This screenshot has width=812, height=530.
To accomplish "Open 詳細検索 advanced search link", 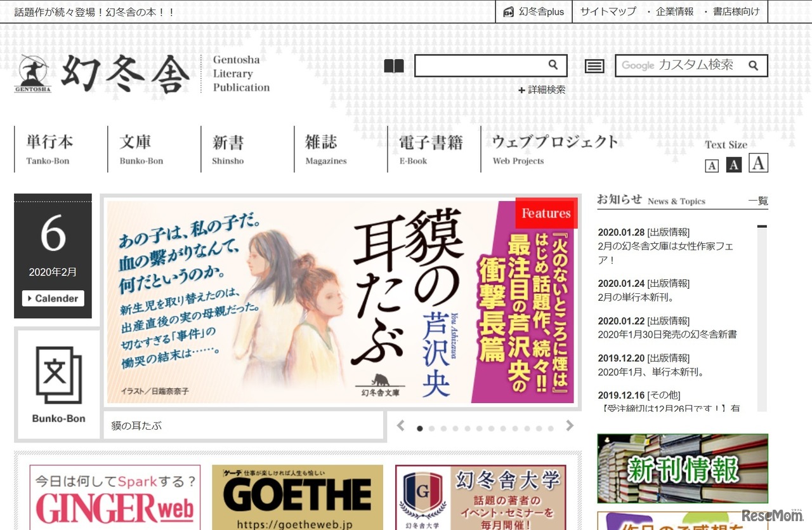I will [542, 90].
